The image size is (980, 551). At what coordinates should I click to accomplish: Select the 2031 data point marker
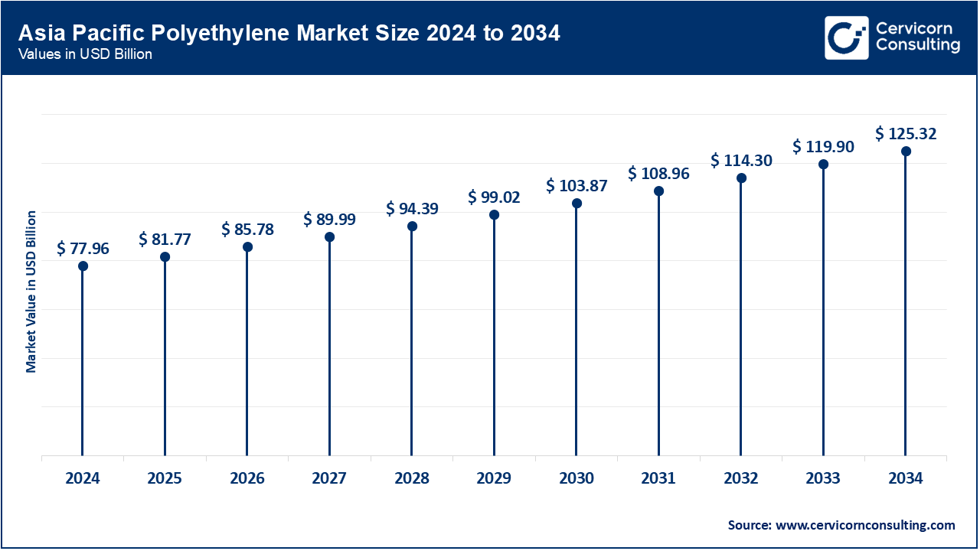(x=658, y=191)
